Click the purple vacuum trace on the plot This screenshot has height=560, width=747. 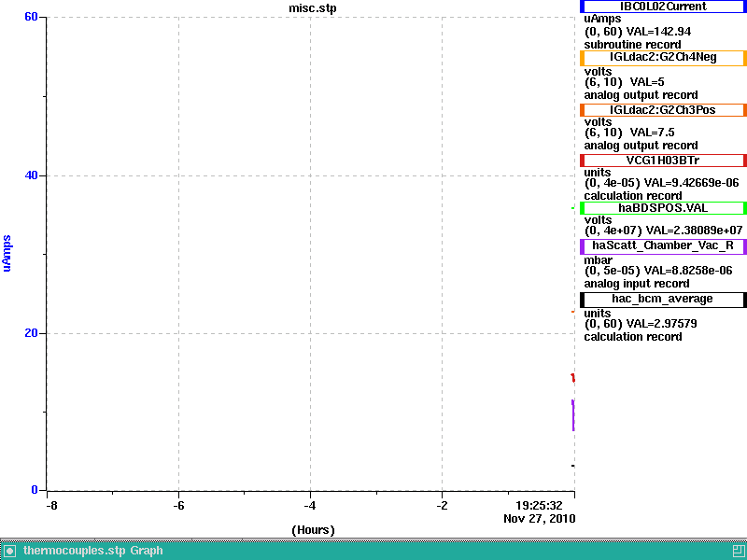click(573, 415)
